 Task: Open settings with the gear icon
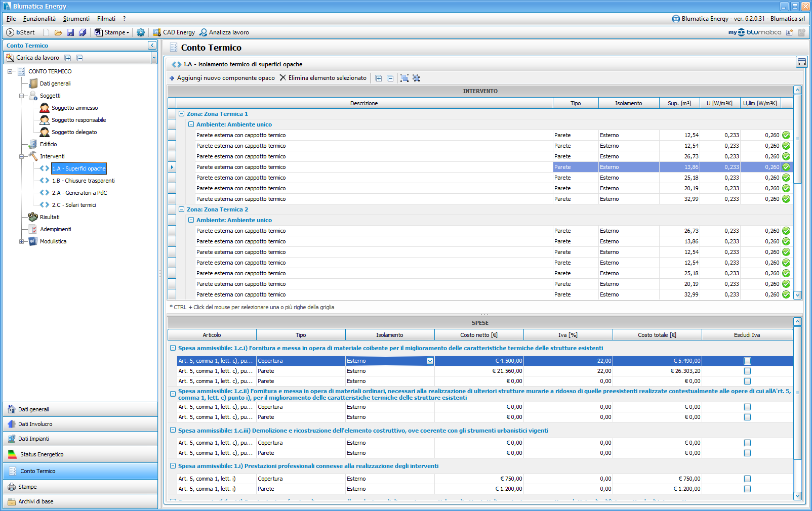(141, 32)
